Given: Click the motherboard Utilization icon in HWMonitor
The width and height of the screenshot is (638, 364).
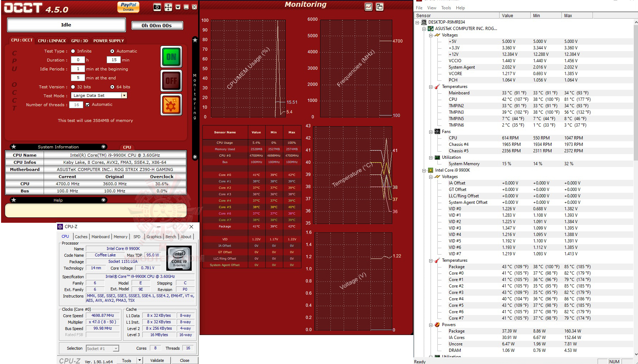Looking at the screenshot, I should coord(437,157).
